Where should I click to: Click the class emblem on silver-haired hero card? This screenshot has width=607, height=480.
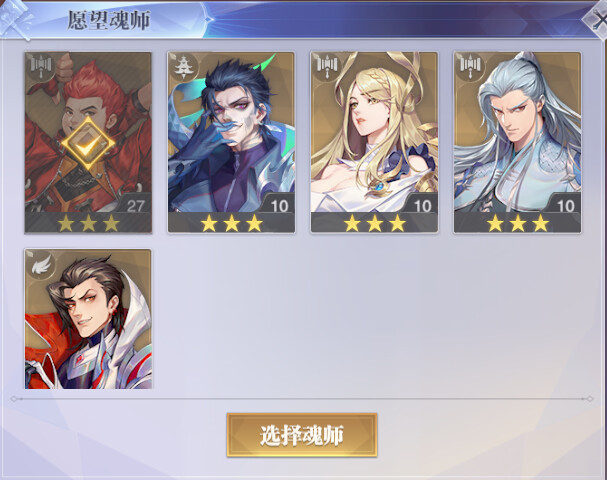[470, 66]
